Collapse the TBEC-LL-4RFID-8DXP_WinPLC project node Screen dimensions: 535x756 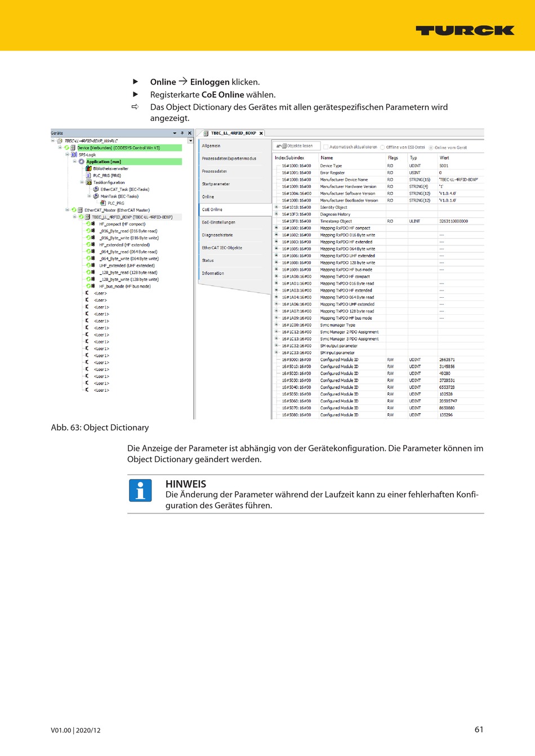pyautogui.click(x=53, y=141)
